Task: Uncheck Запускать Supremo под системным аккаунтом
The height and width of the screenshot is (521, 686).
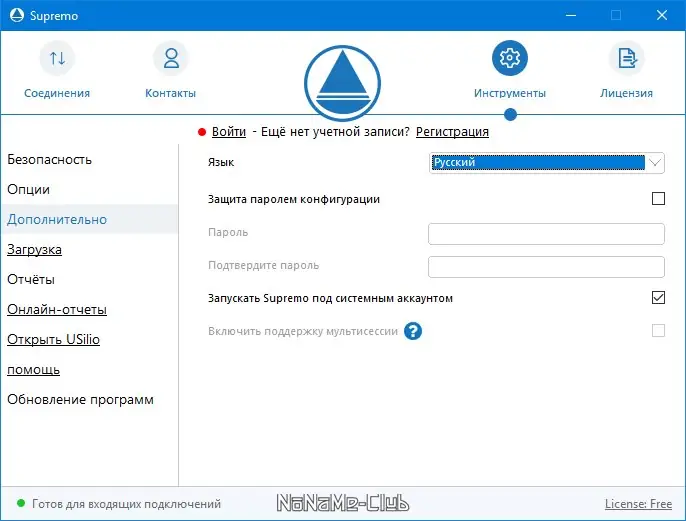Action: tap(658, 297)
